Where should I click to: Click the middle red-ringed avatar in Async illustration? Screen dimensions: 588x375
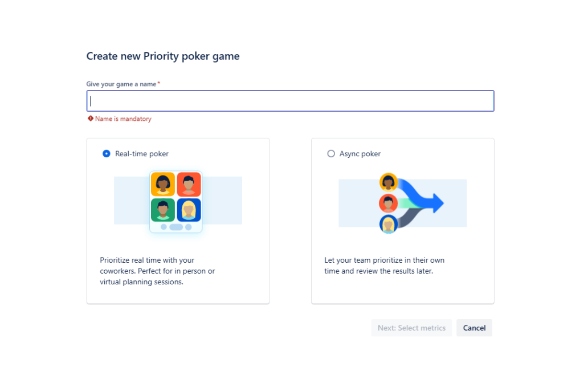coord(389,203)
